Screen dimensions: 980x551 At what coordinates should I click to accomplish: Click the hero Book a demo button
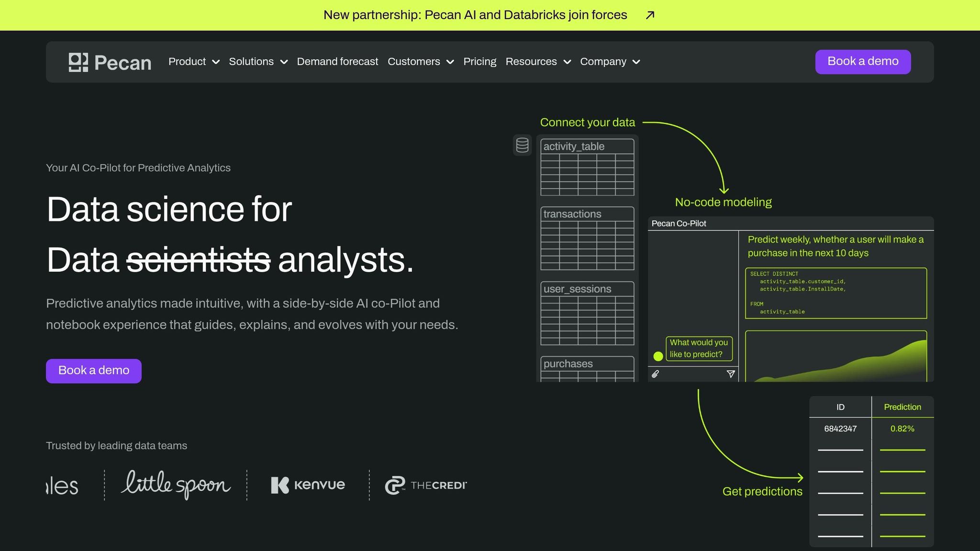(94, 371)
